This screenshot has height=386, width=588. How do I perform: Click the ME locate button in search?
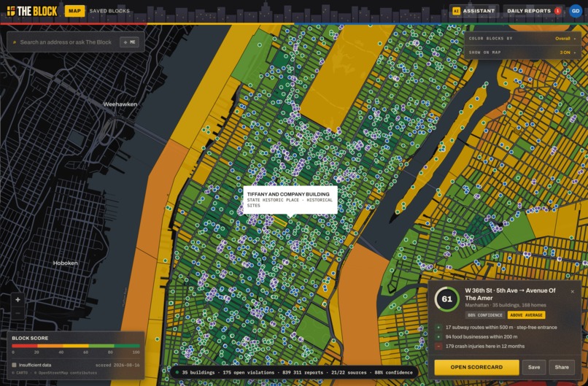(129, 42)
